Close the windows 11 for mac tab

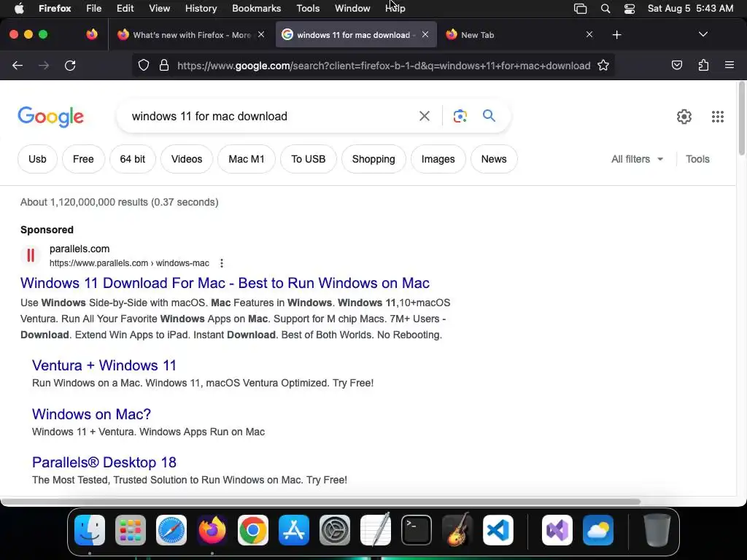coord(425,34)
